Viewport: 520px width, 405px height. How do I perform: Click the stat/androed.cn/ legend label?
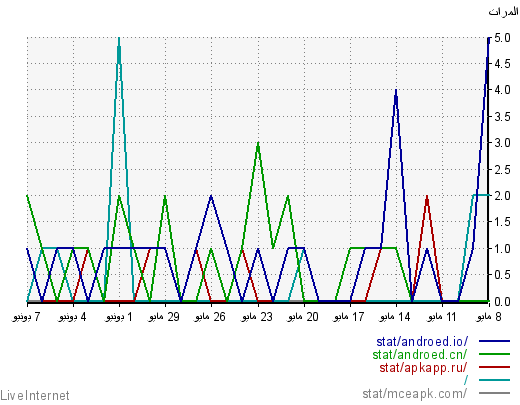pyautogui.click(x=420, y=354)
